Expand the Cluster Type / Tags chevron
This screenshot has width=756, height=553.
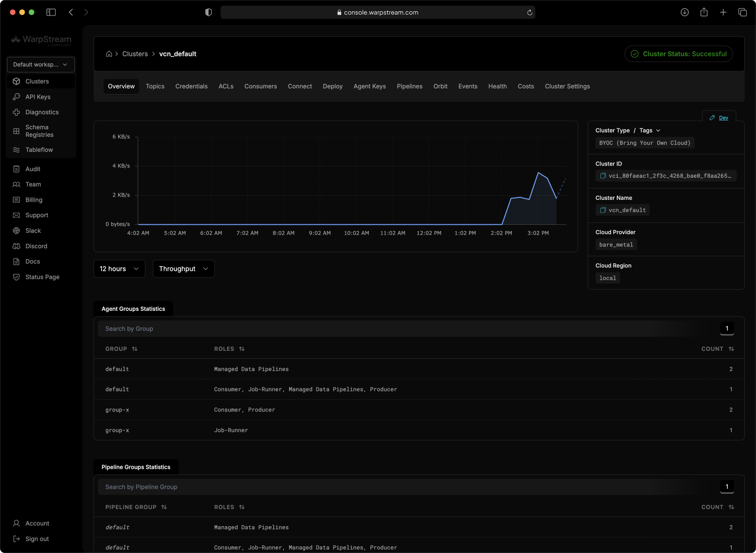point(658,131)
